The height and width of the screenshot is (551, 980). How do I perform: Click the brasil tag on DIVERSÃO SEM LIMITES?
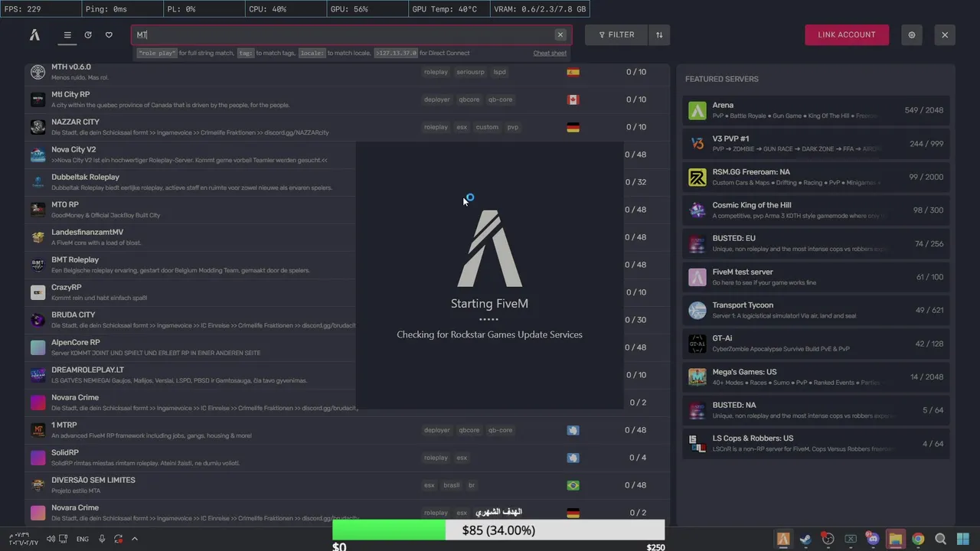[x=452, y=485]
